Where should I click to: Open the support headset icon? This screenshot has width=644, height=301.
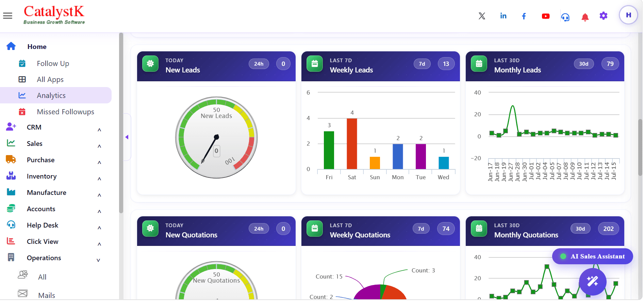click(x=565, y=17)
